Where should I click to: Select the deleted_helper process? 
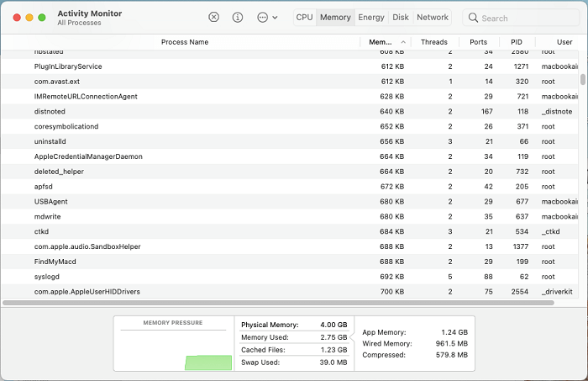pyautogui.click(x=290, y=172)
